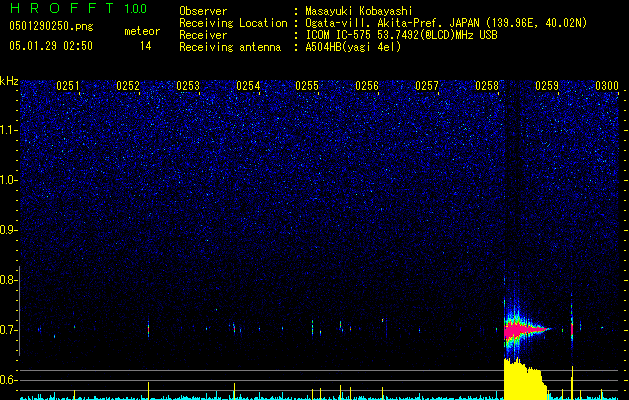Click the HROFFT program title

pyautogui.click(x=63, y=8)
